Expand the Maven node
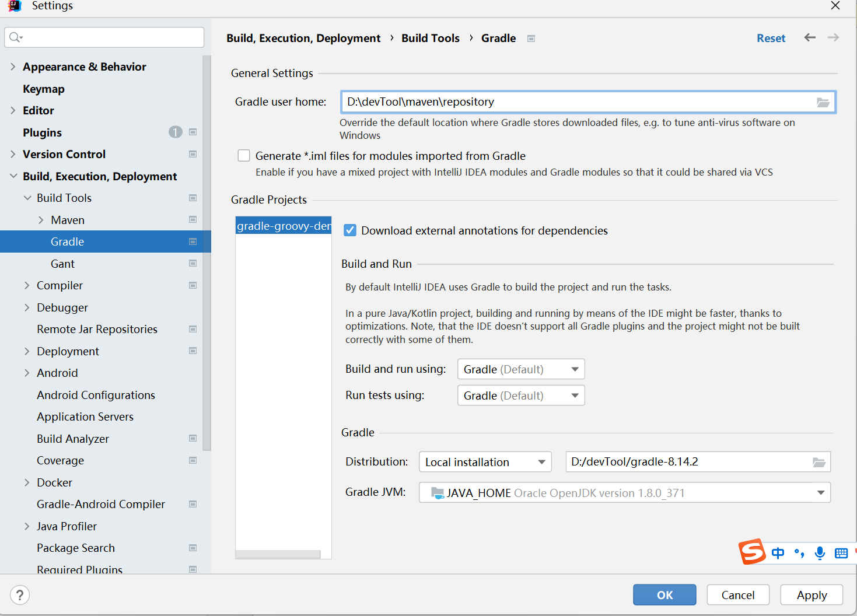 (41, 220)
